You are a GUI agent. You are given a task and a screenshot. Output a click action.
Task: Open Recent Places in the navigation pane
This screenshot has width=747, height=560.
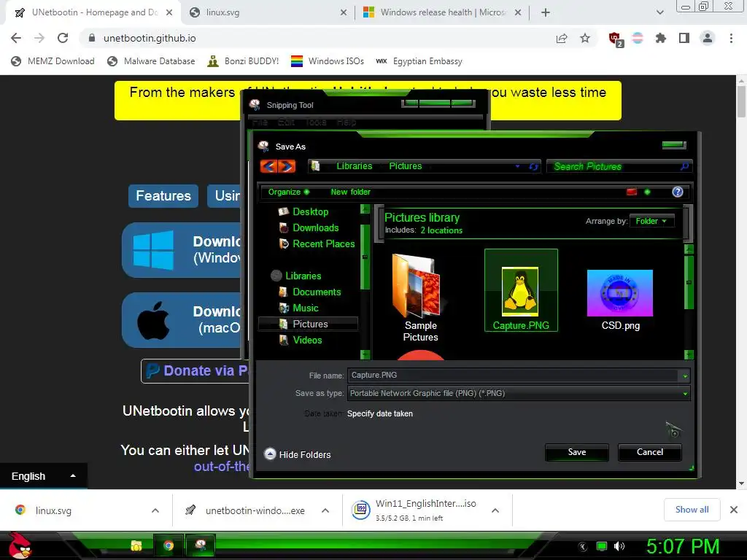pyautogui.click(x=323, y=244)
